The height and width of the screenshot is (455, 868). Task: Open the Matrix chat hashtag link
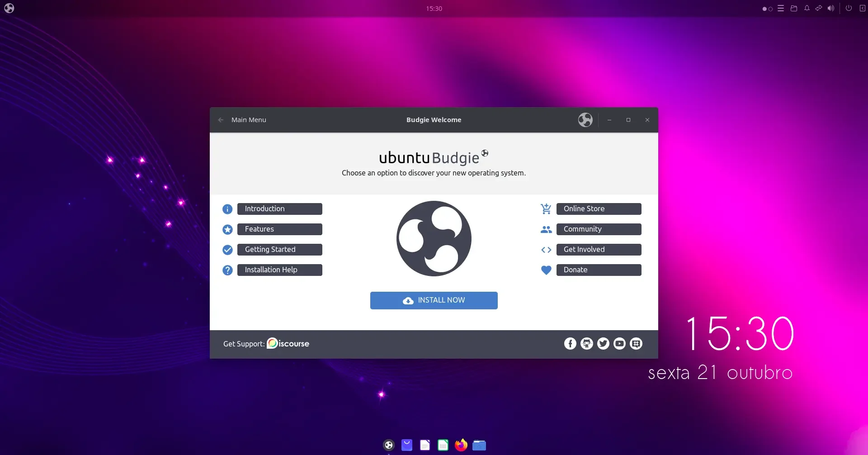coord(636,344)
